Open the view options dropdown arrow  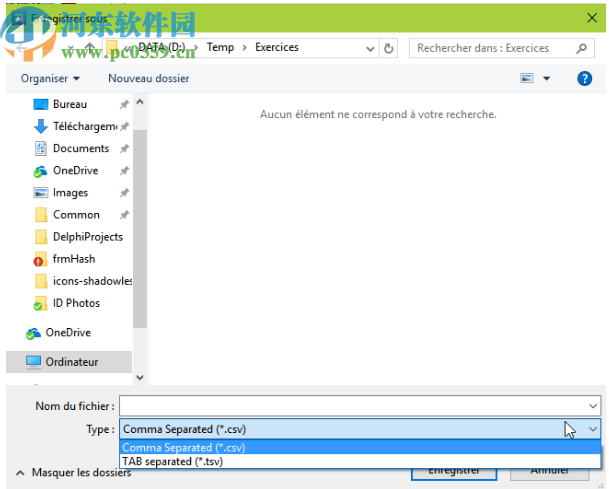pyautogui.click(x=546, y=79)
